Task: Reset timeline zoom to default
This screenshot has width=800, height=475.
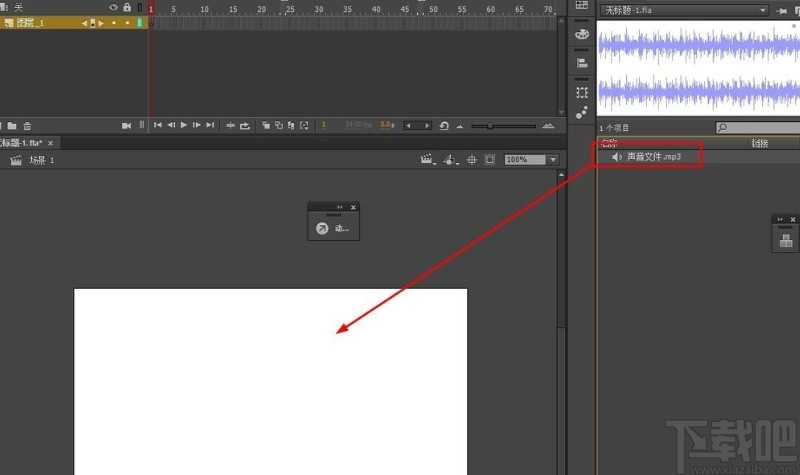Action: tap(444, 126)
